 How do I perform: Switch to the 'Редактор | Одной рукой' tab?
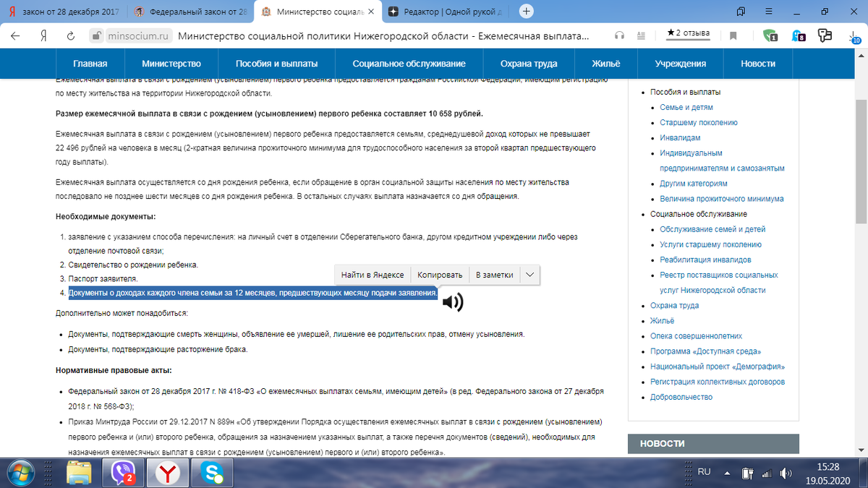446,12
